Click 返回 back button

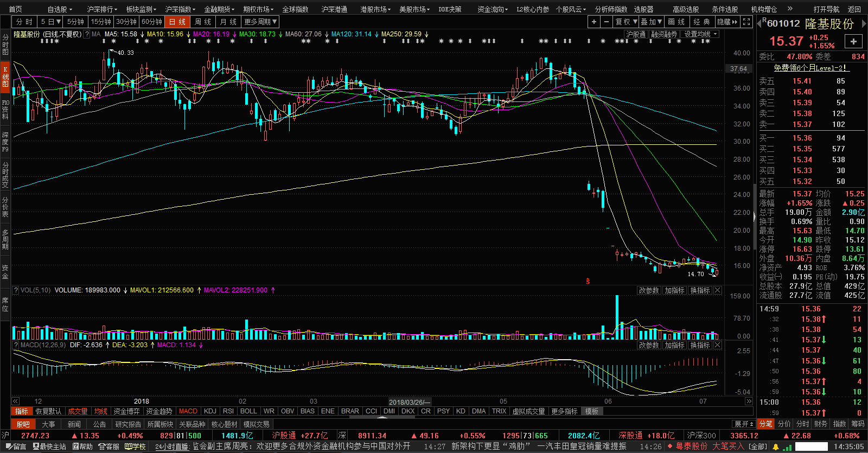(854, 9)
